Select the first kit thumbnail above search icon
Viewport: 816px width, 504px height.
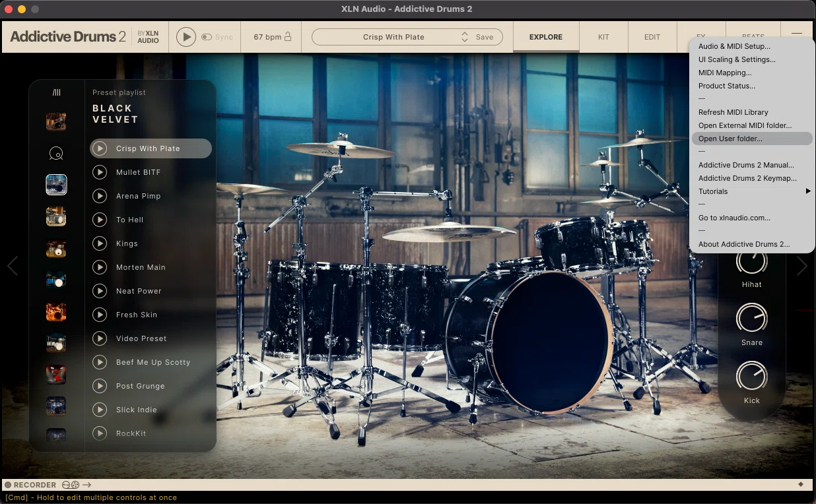[56, 121]
